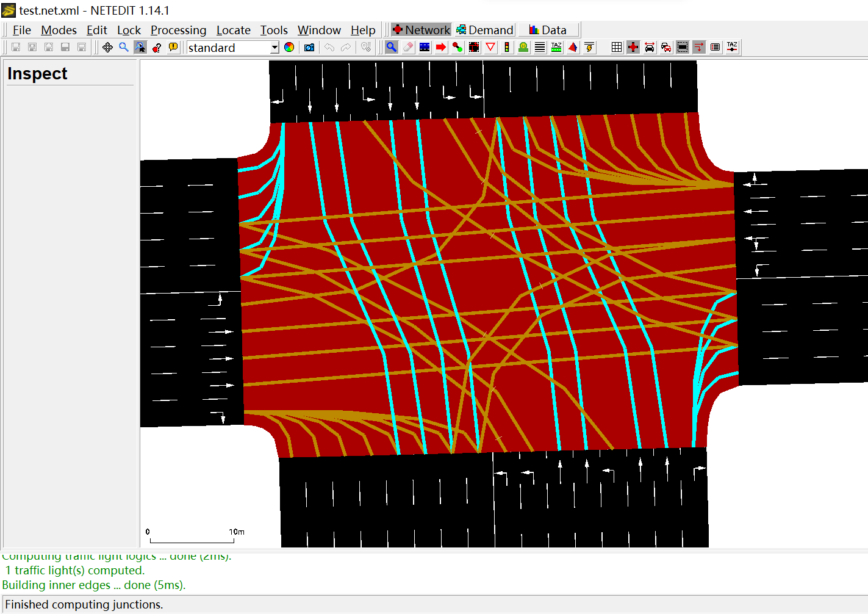Switch to Data supermode
Image resolution: width=868 pixels, height=614 pixels.
pos(548,30)
